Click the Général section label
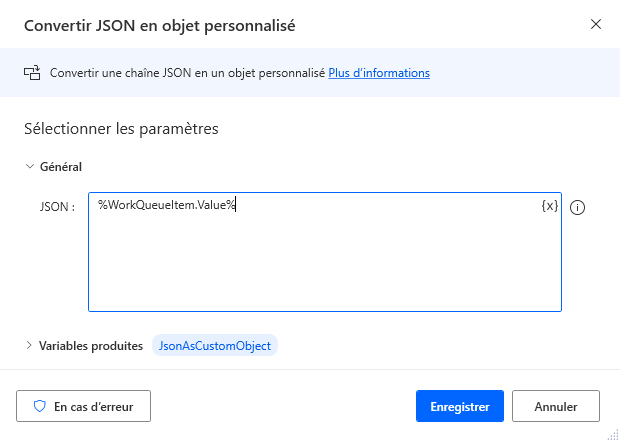620x442 pixels. pos(60,167)
